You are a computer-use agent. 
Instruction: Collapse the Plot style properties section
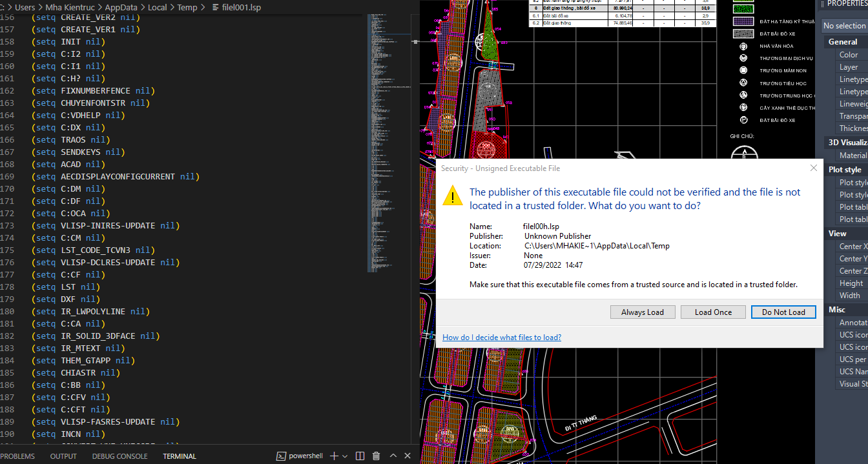click(x=845, y=170)
